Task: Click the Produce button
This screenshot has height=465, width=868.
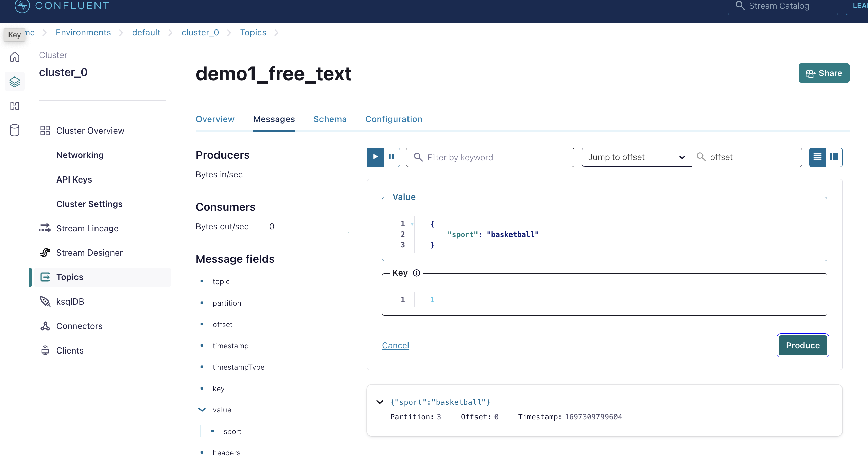Action: [803, 345]
